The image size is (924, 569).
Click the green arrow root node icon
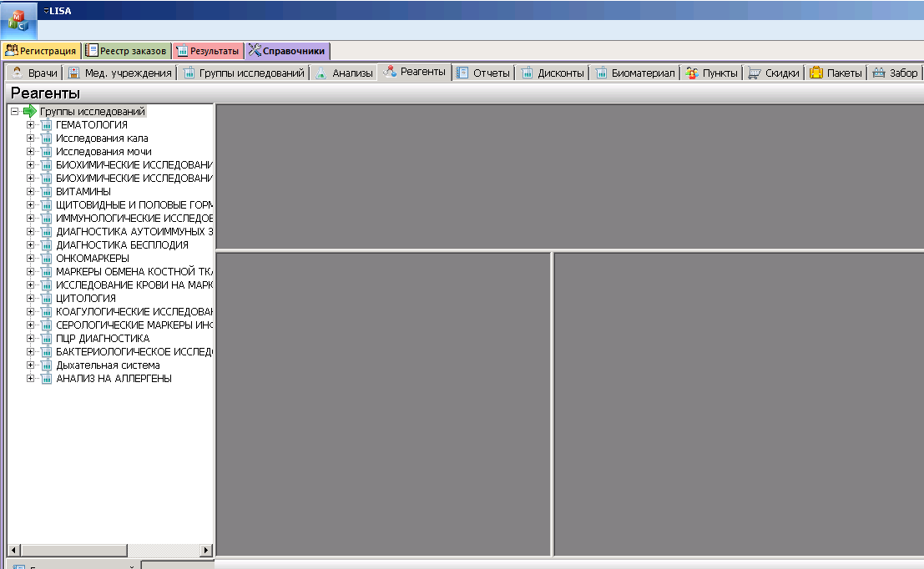click(x=30, y=111)
